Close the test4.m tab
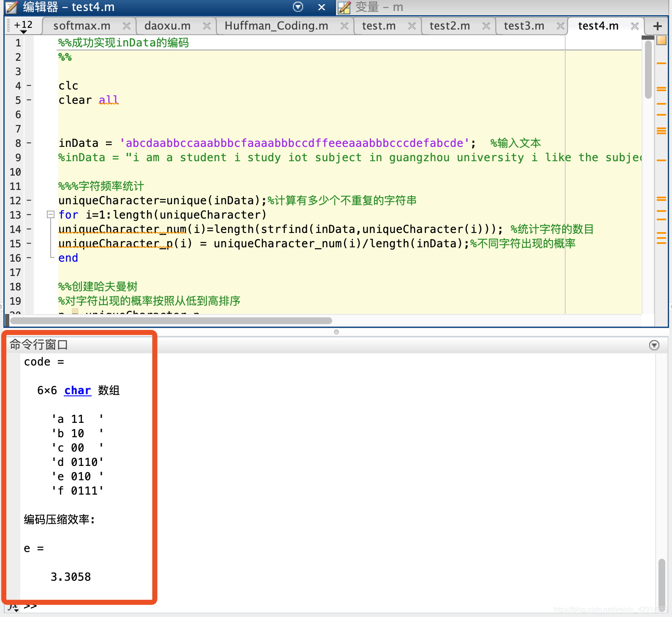The height and width of the screenshot is (617, 672). point(634,26)
